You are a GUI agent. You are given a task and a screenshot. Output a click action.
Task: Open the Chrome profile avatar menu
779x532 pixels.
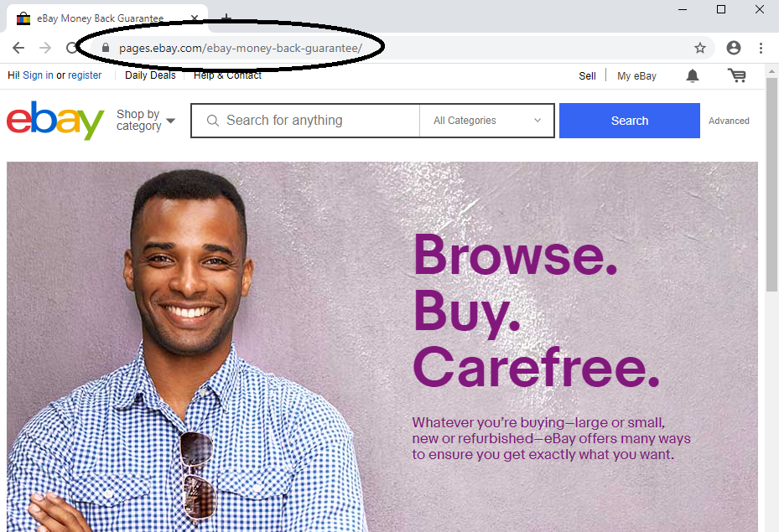(x=733, y=48)
